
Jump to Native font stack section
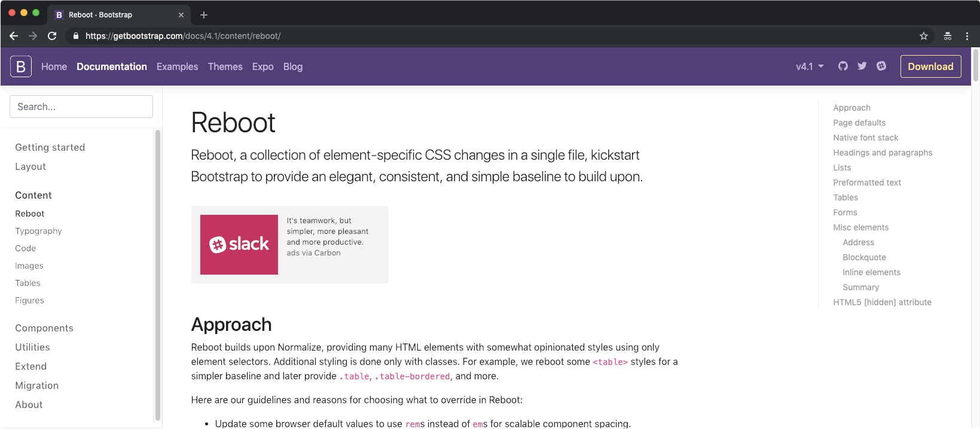866,138
